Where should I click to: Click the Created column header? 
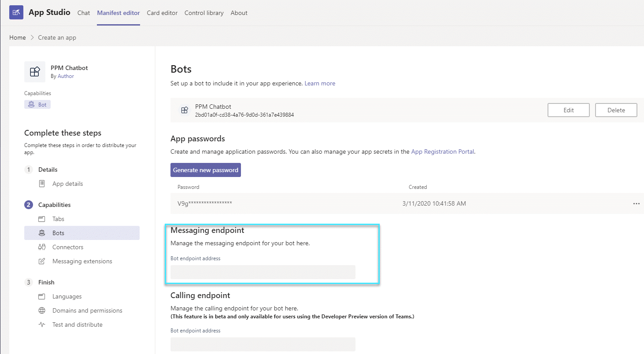pyautogui.click(x=418, y=187)
